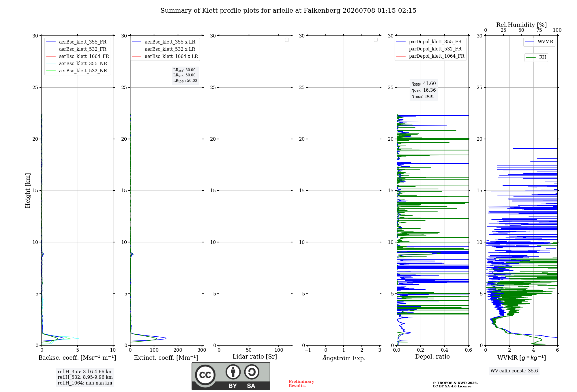The height and width of the screenshot is (392, 577).
Task: Select the aerBsc_klett_532 x LR legend entry
Action: tap(164, 49)
